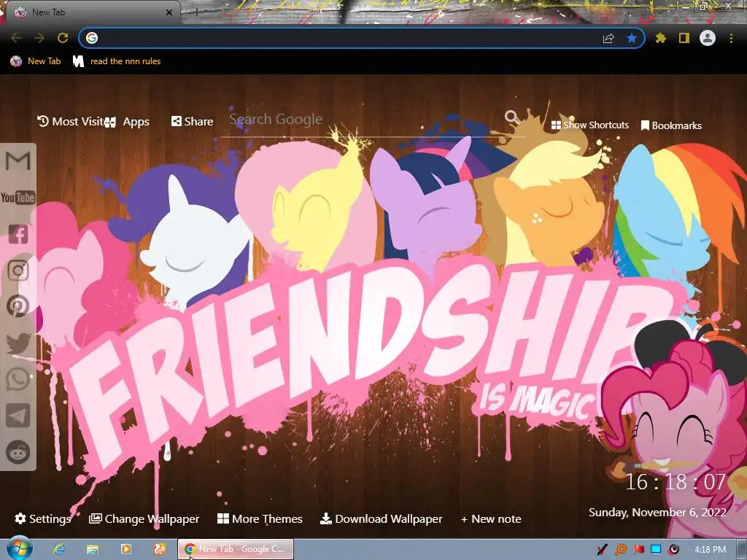This screenshot has width=747, height=560.
Task: Open the Apps menu
Action: [x=127, y=122]
